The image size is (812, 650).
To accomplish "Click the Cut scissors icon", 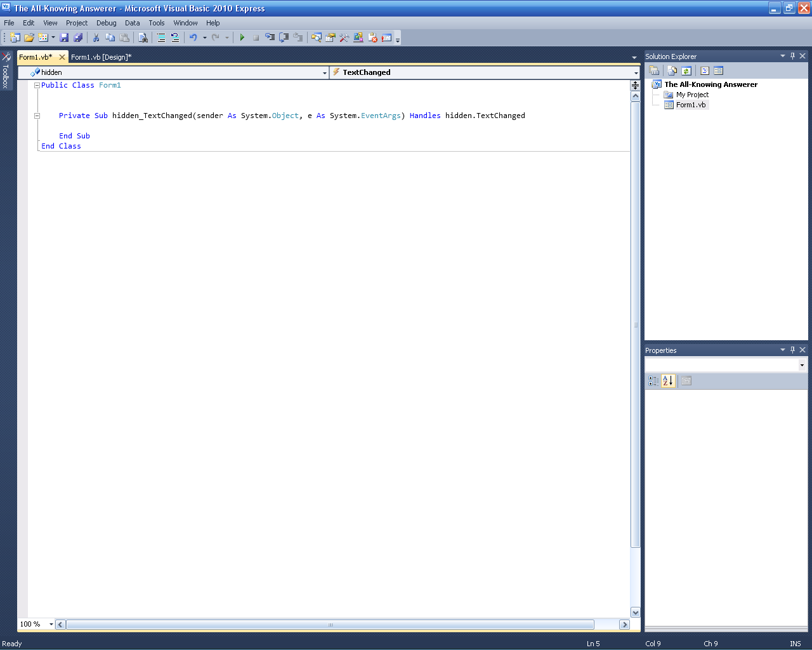I will (96, 38).
